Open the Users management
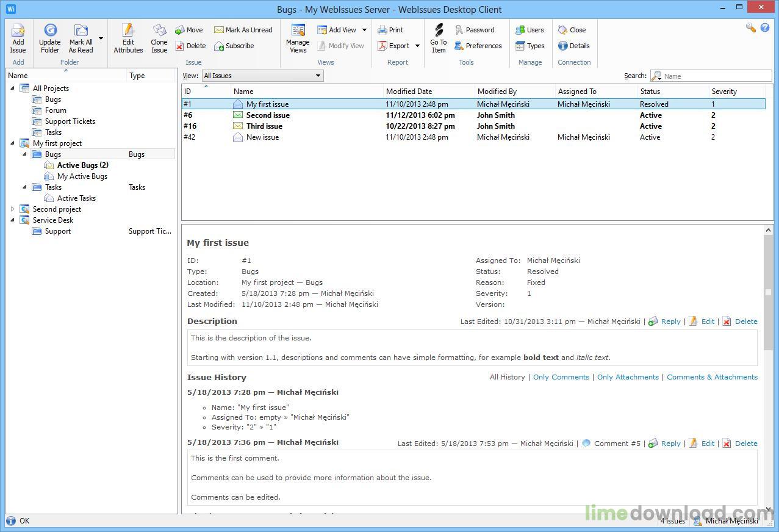This screenshot has width=779, height=532. point(530,30)
